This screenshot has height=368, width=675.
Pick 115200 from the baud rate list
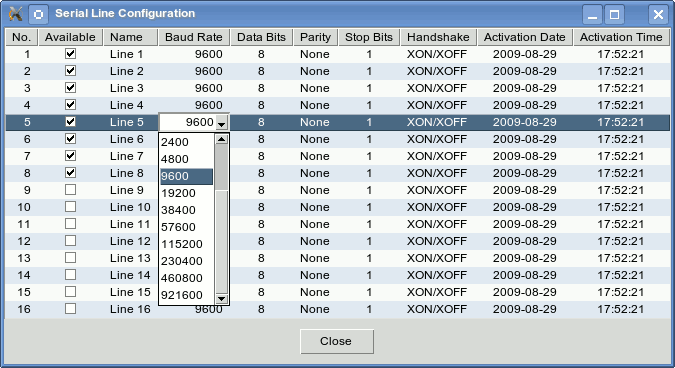(x=186, y=244)
